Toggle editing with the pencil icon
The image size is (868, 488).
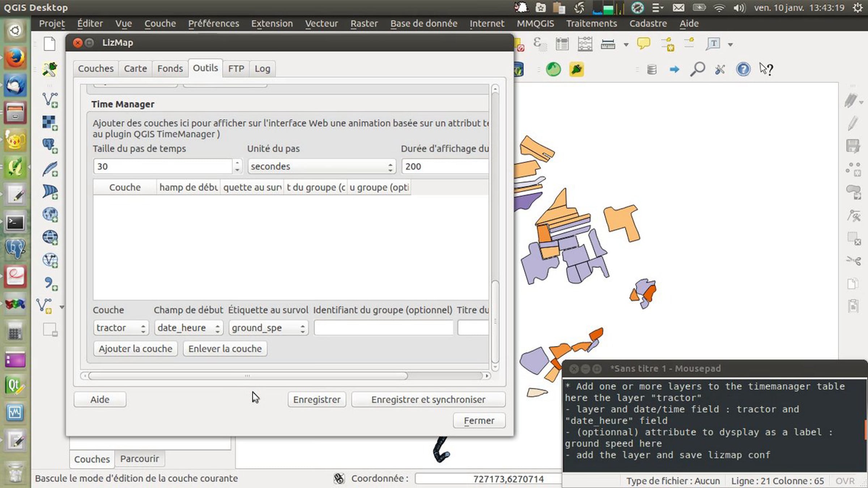pos(853,123)
